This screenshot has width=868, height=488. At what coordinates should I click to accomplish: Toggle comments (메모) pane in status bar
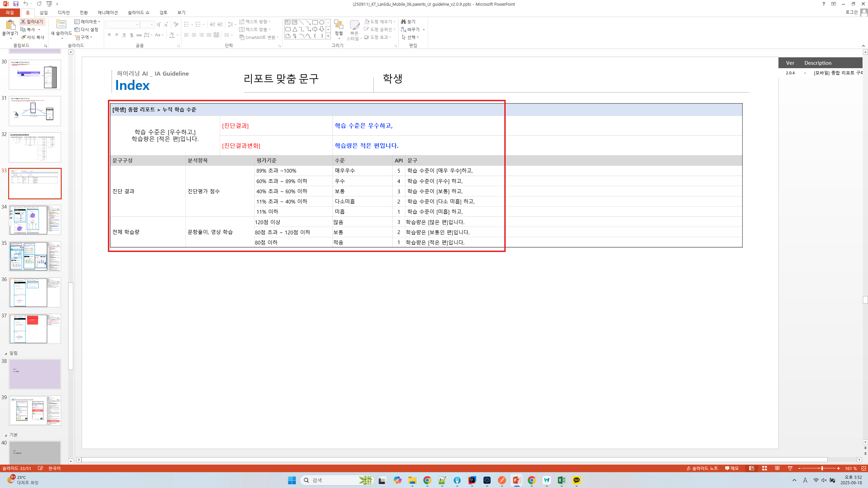coord(732,468)
